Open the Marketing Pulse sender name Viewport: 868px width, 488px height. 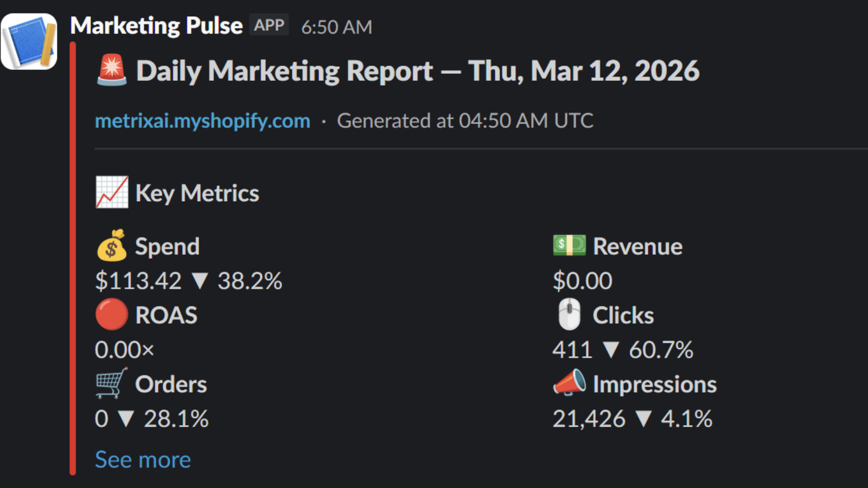click(x=156, y=25)
